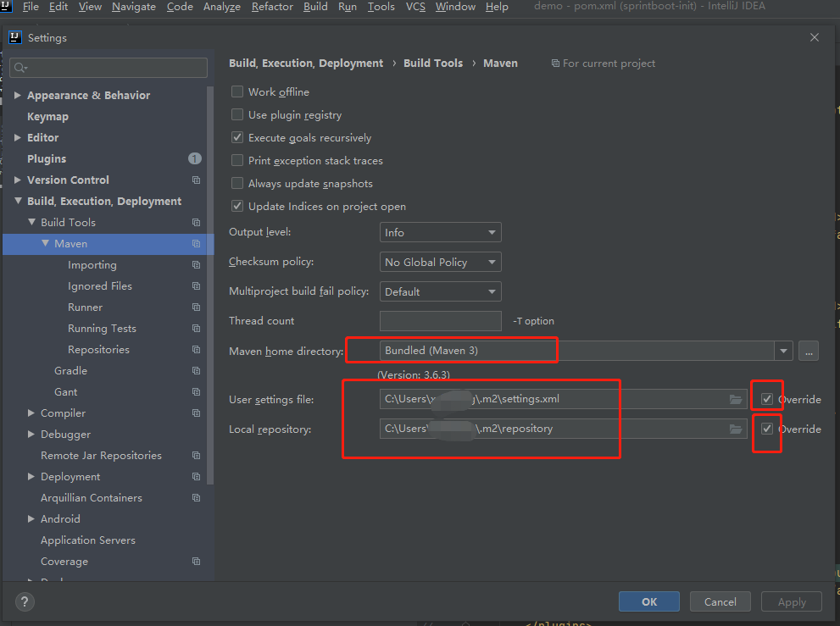The height and width of the screenshot is (626, 840).
Task: Click the Plugins notification badge
Action: [194, 158]
